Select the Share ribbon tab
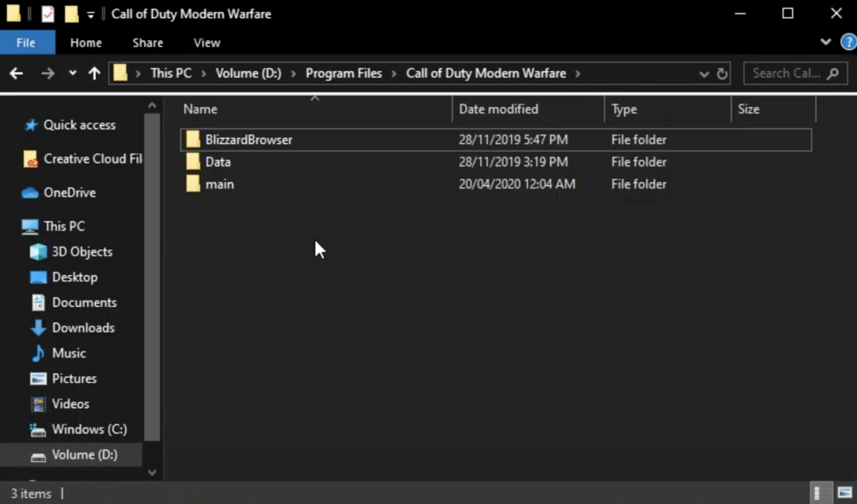 (147, 43)
